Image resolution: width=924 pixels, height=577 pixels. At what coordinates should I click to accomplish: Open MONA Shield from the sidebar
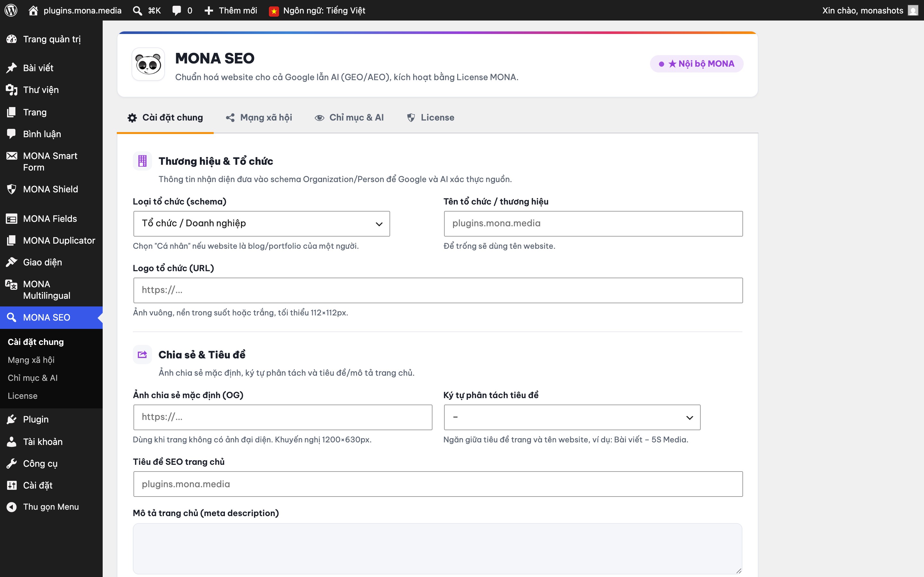tap(51, 189)
